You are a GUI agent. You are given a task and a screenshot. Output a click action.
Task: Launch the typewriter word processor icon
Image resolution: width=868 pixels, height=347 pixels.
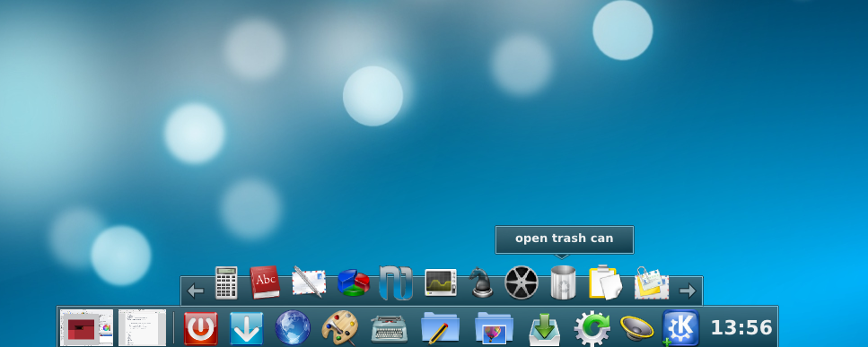[x=389, y=329]
